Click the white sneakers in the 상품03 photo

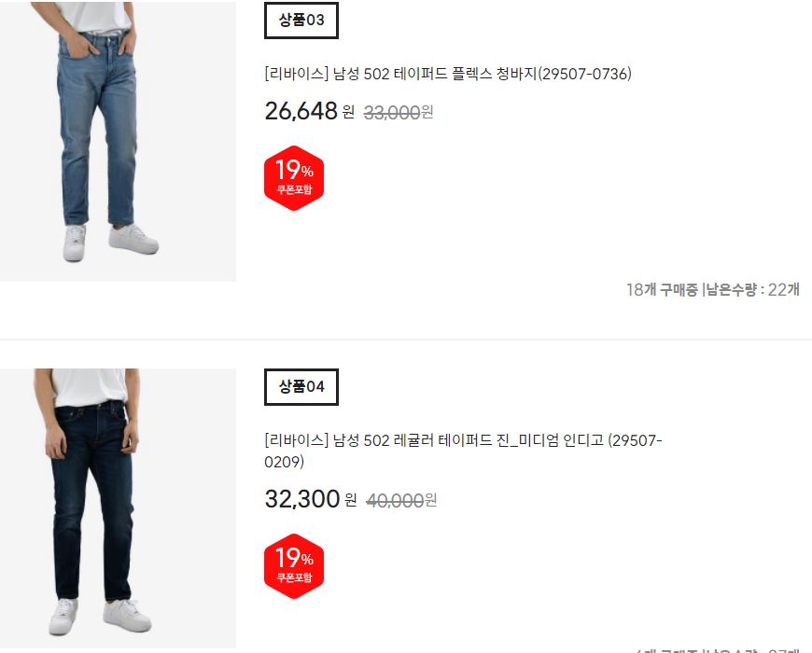pyautogui.click(x=110, y=242)
